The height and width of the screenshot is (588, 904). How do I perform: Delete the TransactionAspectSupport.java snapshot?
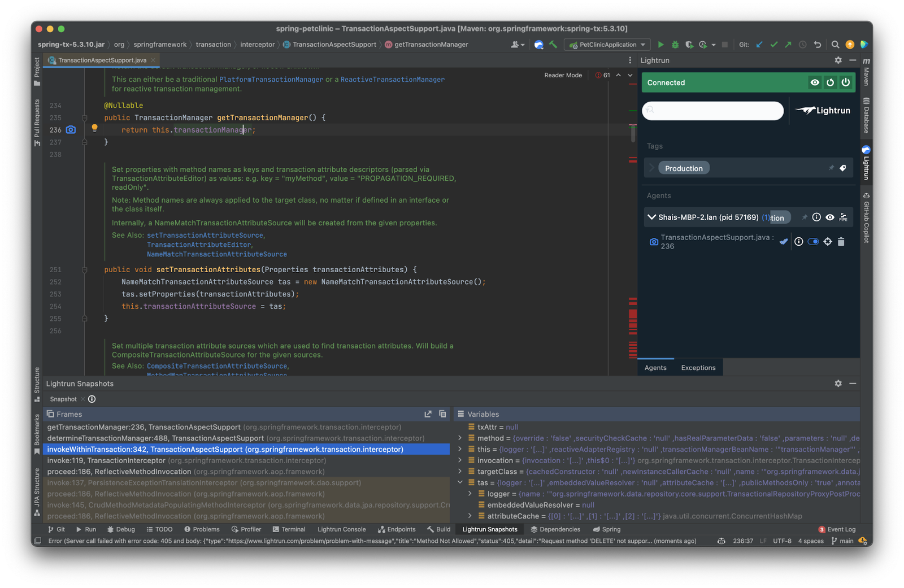(x=841, y=242)
